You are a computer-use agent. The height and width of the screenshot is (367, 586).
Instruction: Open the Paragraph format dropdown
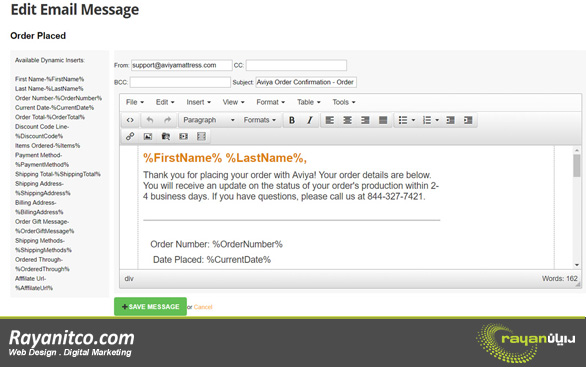point(209,120)
